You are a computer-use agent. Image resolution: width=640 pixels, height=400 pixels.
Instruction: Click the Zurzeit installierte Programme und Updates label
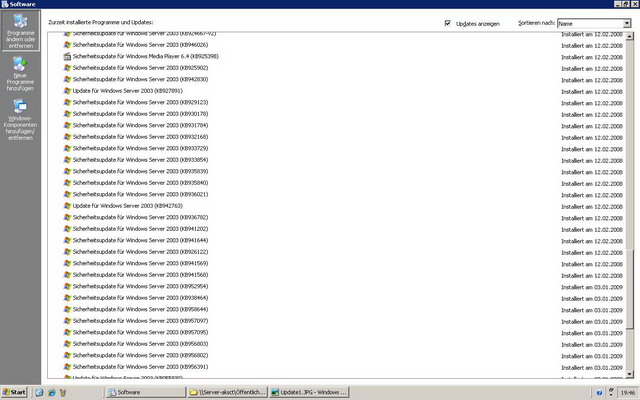[x=101, y=22]
